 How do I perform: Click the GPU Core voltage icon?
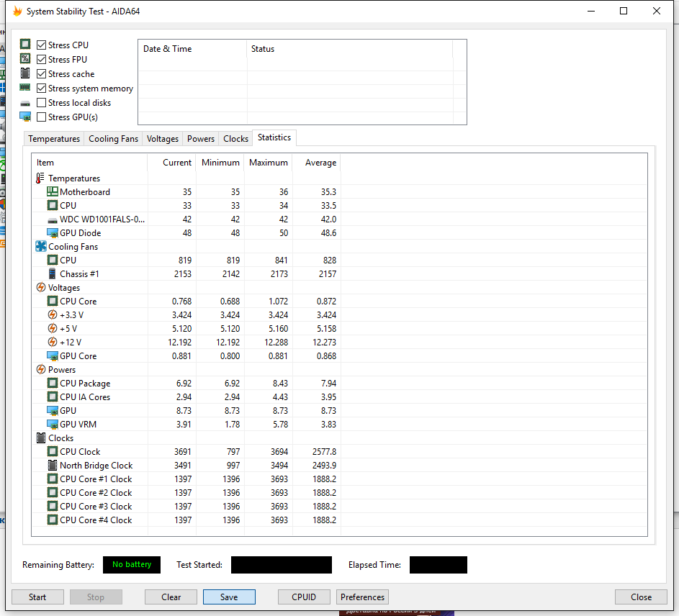[x=53, y=355]
